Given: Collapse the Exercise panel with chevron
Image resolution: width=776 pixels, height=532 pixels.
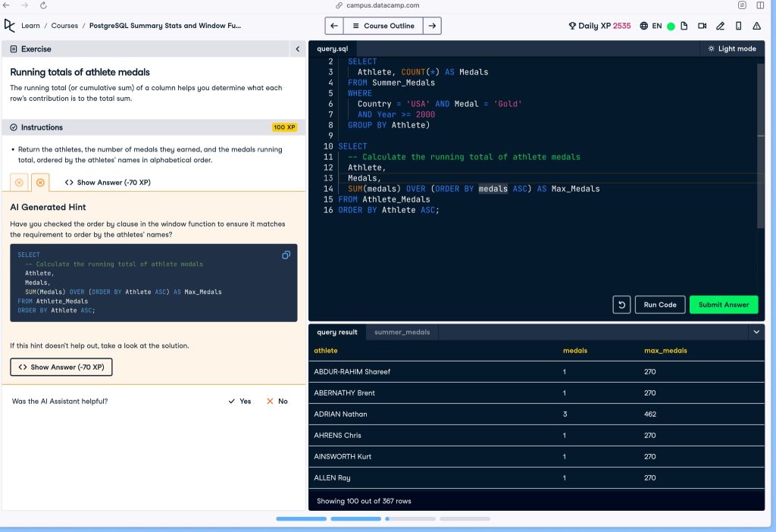Looking at the screenshot, I should [x=297, y=49].
